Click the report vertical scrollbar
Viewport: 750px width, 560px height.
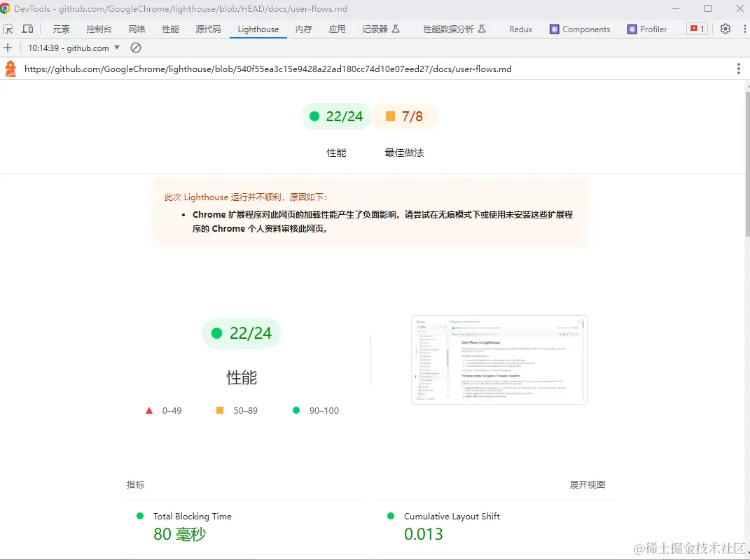pyautogui.click(x=747, y=162)
